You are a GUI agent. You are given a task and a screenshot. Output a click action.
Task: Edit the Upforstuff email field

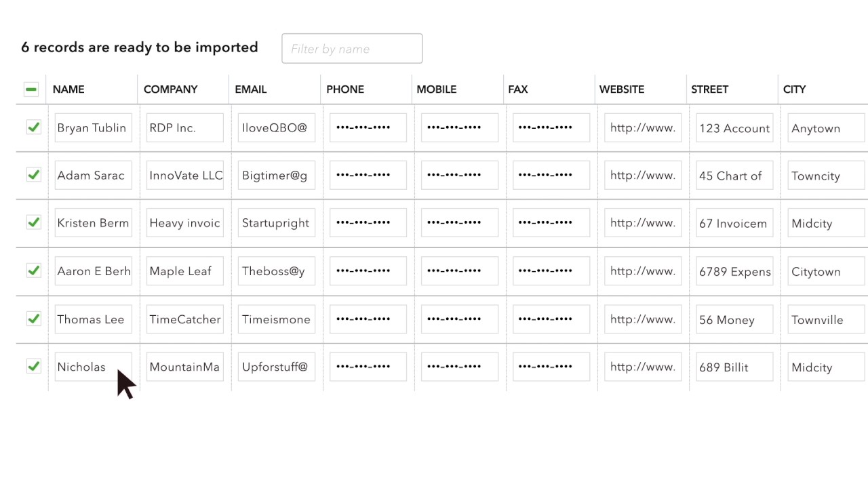(276, 367)
